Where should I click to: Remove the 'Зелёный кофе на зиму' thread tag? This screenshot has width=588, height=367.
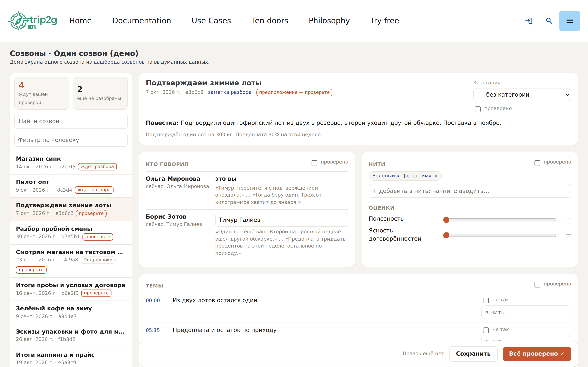tap(436, 176)
